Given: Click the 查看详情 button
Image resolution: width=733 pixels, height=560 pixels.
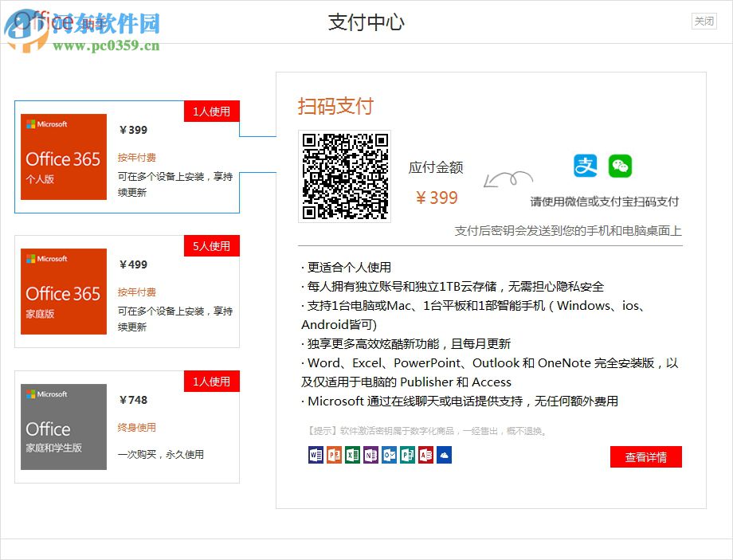Looking at the screenshot, I should (x=646, y=456).
